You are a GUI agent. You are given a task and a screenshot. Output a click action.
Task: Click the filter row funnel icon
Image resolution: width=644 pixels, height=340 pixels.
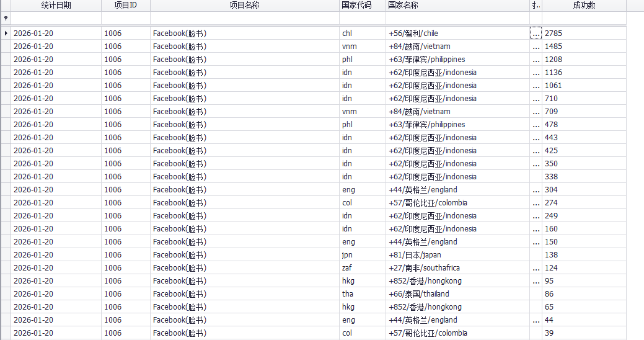(x=6, y=18)
